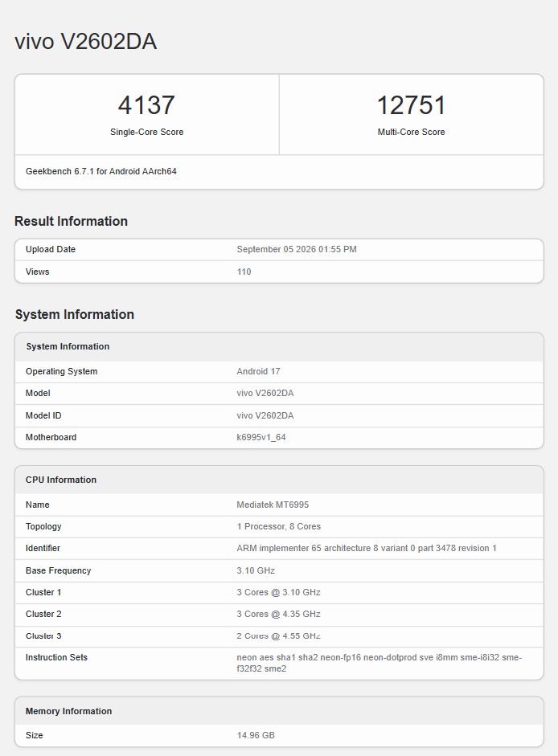Click the ARM implementer identifier value
This screenshot has height=756, width=558.
tap(367, 548)
